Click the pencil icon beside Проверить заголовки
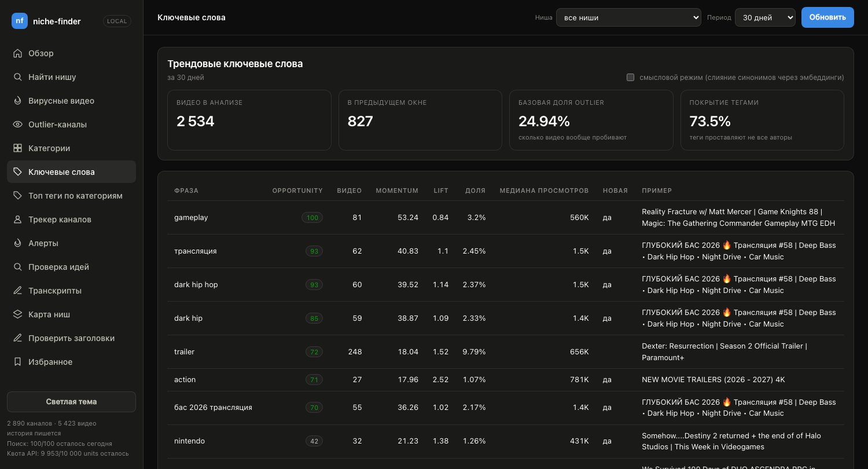This screenshot has width=868, height=469. (x=17, y=338)
